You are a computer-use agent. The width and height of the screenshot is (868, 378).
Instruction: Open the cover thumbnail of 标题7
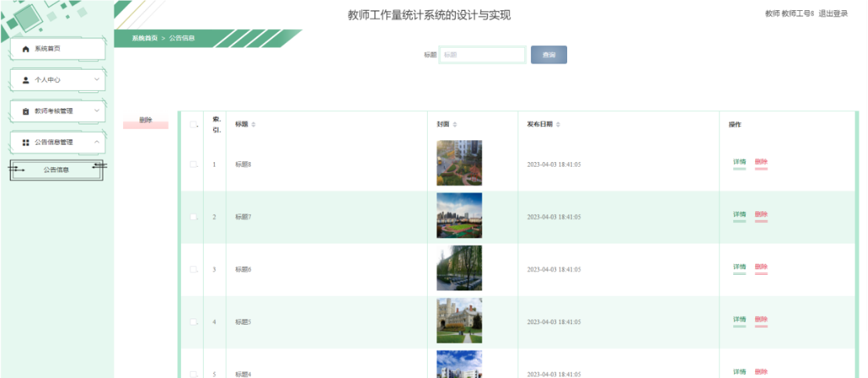pyautogui.click(x=459, y=215)
